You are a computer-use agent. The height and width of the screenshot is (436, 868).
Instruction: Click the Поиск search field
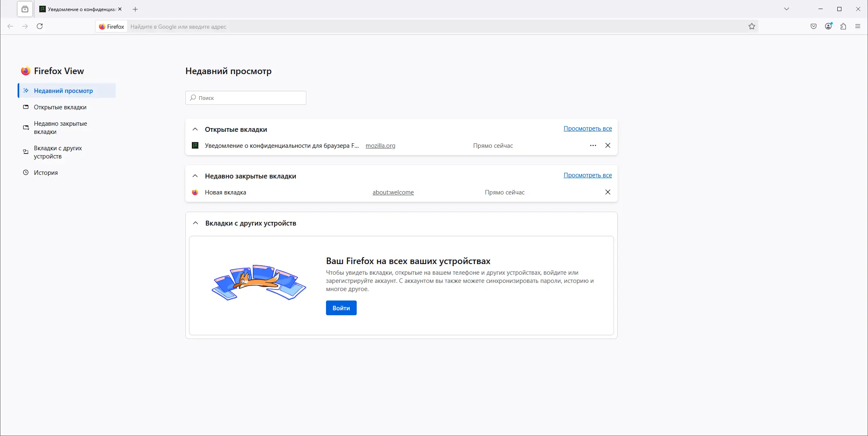pyautogui.click(x=245, y=98)
